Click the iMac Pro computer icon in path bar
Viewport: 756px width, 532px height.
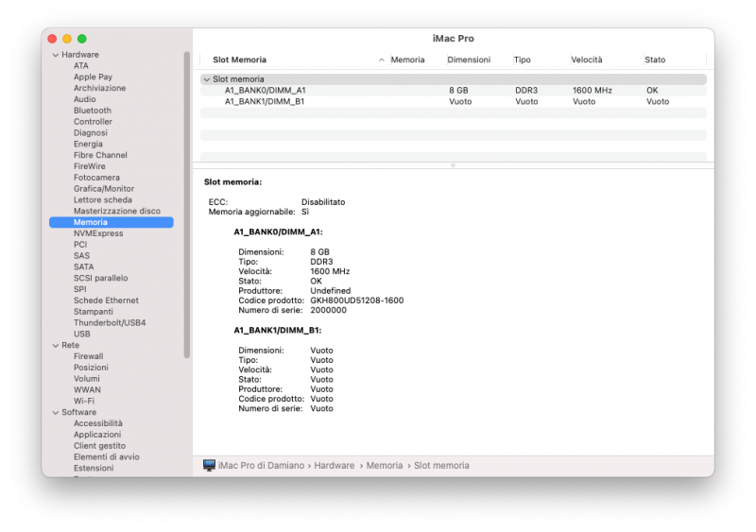209,465
